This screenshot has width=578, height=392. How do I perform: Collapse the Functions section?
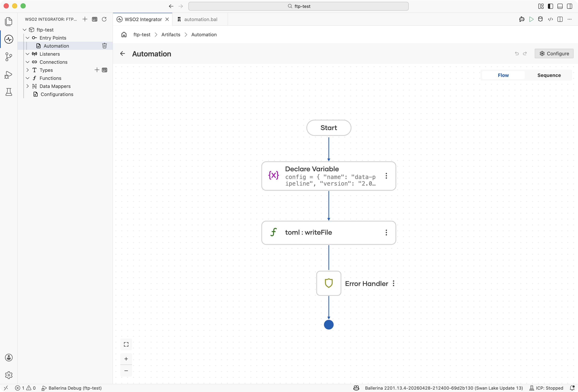28,78
